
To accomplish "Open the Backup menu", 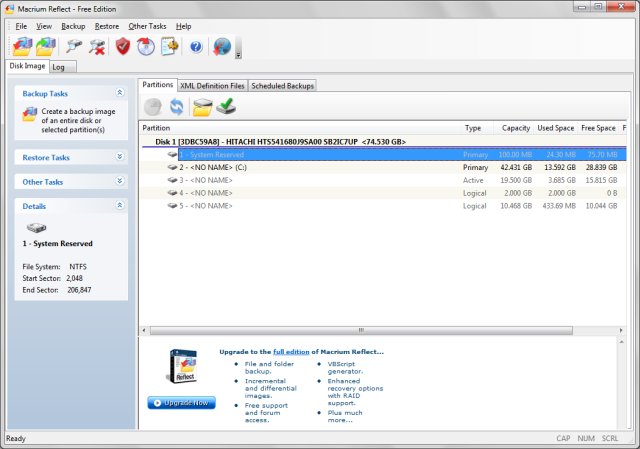I will (x=73, y=25).
